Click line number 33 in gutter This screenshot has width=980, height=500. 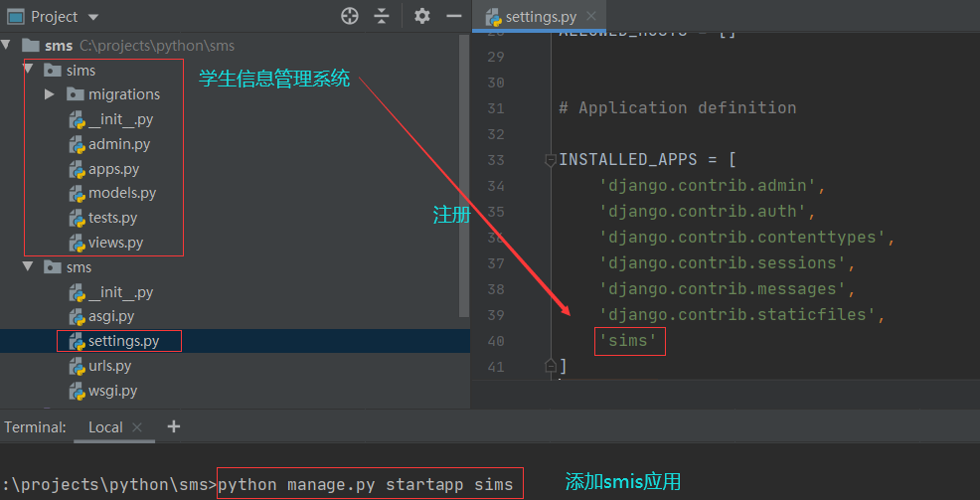pos(495,160)
